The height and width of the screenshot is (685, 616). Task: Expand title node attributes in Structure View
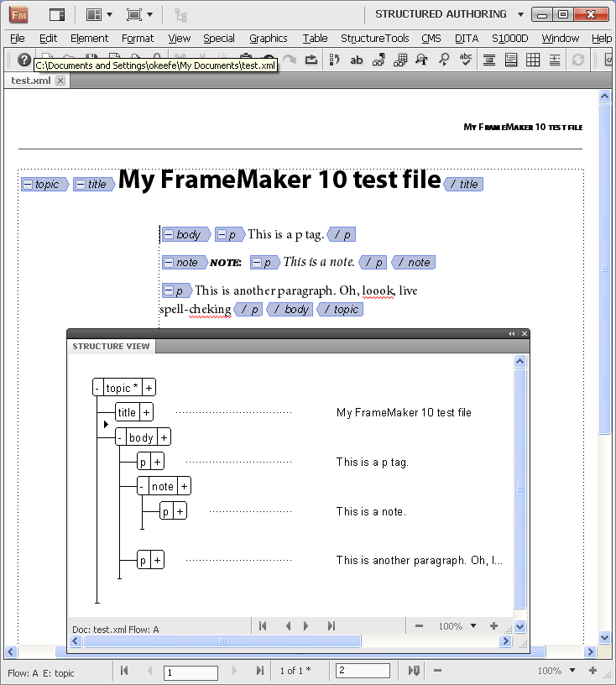pyautogui.click(x=146, y=412)
